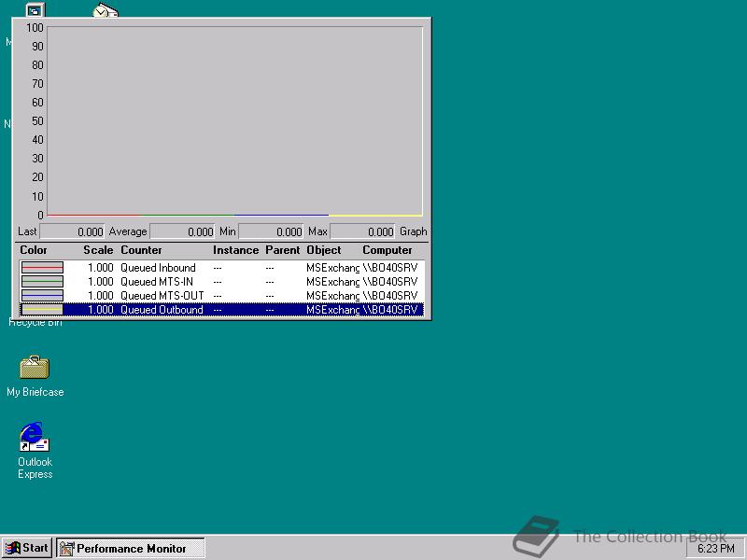Click the \\BO40SRV computer cell for Queued Inbound
Viewport: 747px width, 560px height.
click(x=390, y=268)
